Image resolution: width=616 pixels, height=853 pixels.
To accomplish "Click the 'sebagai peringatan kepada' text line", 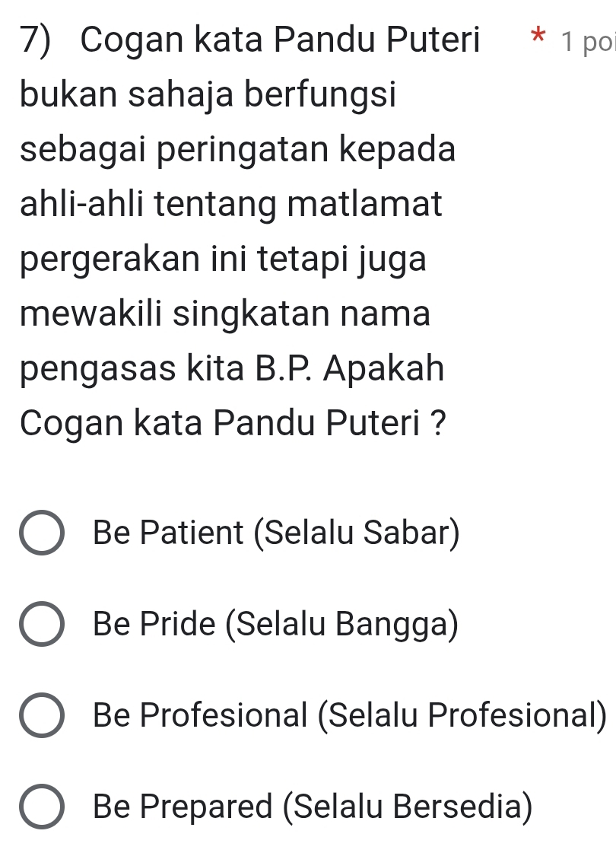I will [237, 150].
